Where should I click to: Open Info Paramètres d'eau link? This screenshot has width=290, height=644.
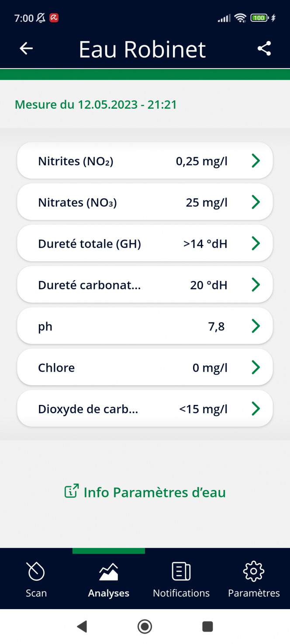coord(145,492)
